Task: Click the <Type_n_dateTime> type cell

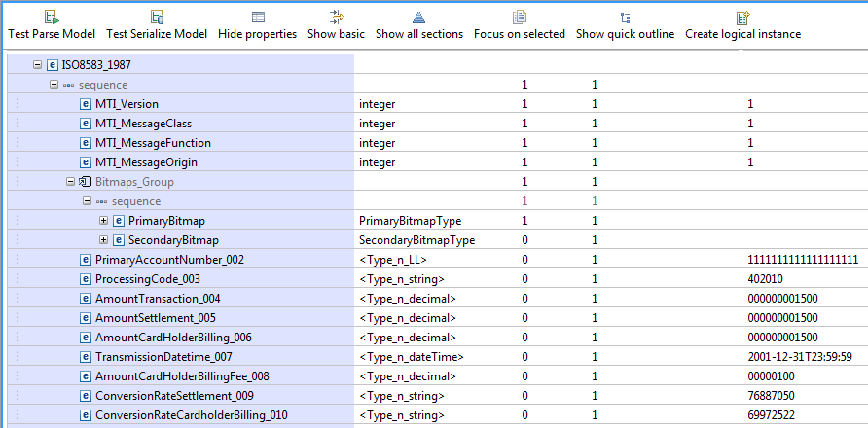Action: point(412,357)
